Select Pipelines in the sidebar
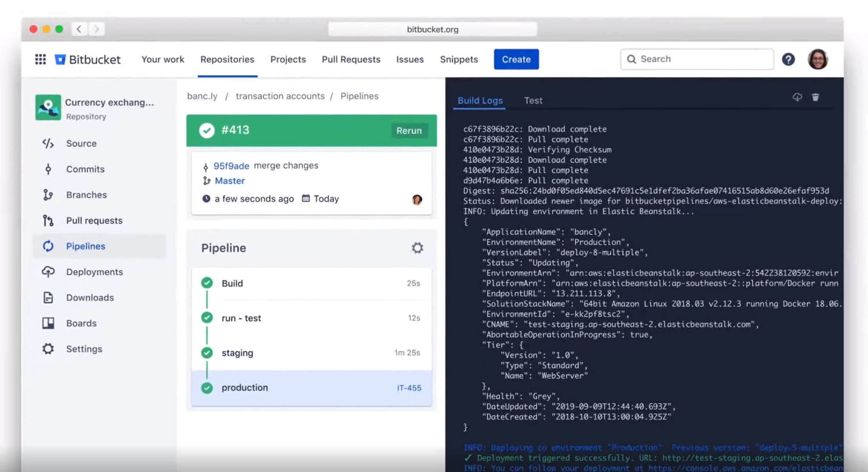 (99, 246)
